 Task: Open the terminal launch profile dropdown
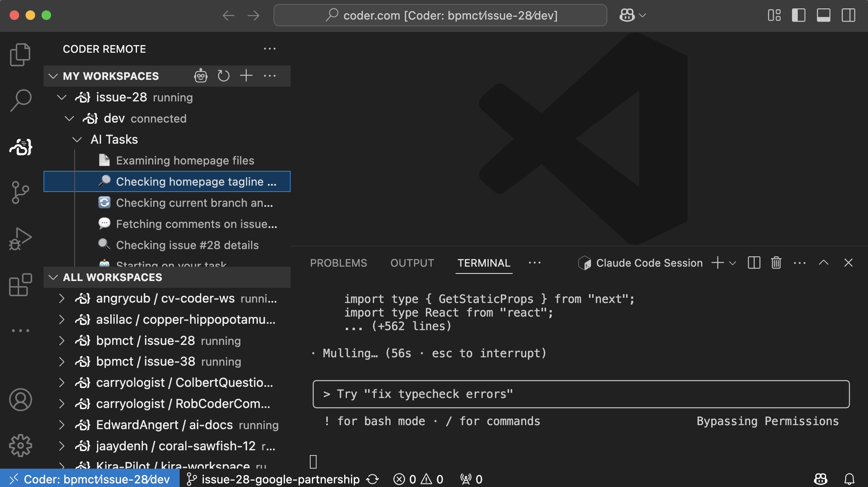732,263
